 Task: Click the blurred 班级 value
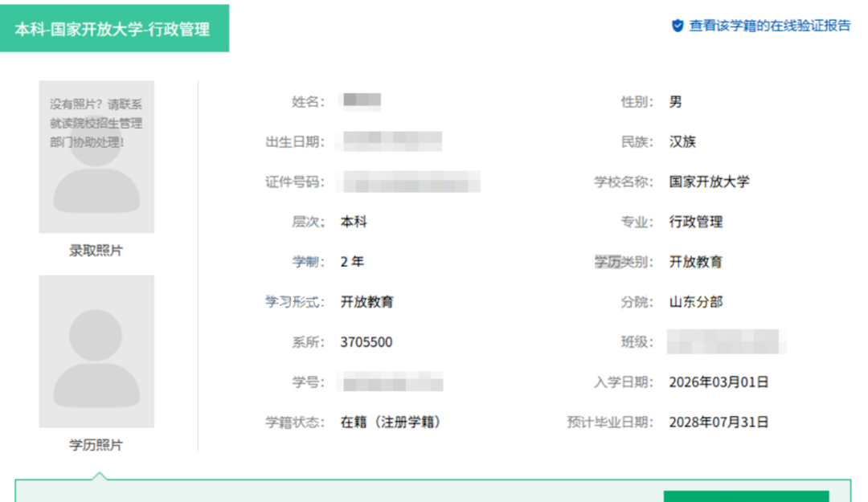[727, 341]
